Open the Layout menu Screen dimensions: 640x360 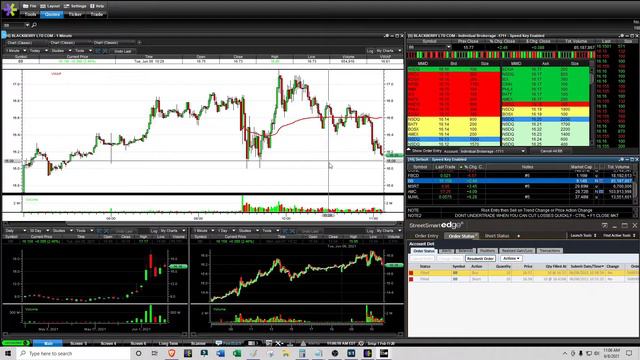(x=50, y=6)
